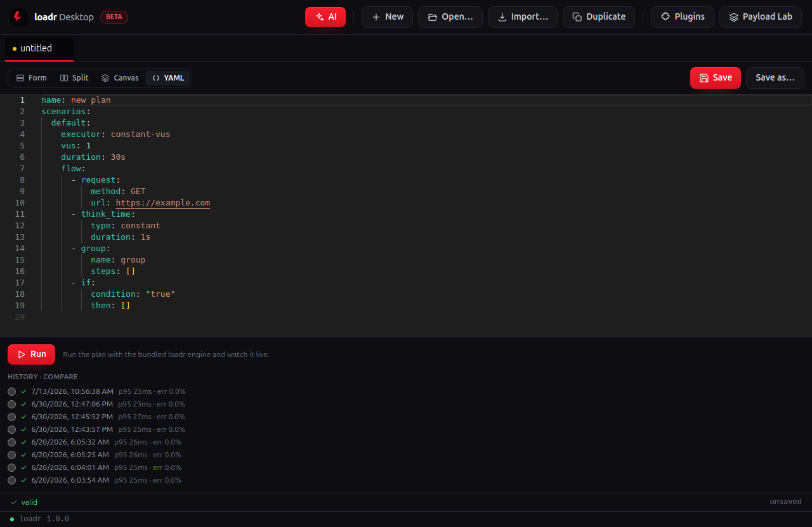This screenshot has width=812, height=527.
Task: Duplicate the current plan
Action: (x=599, y=17)
